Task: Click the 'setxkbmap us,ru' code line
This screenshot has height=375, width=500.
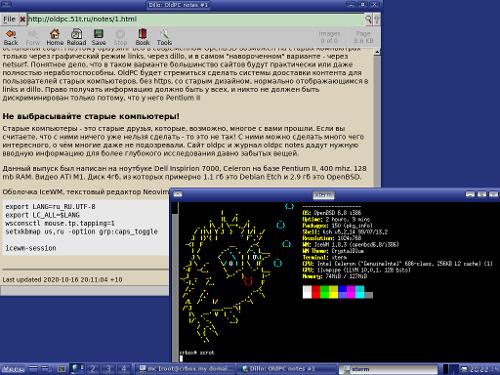Action: [81, 231]
